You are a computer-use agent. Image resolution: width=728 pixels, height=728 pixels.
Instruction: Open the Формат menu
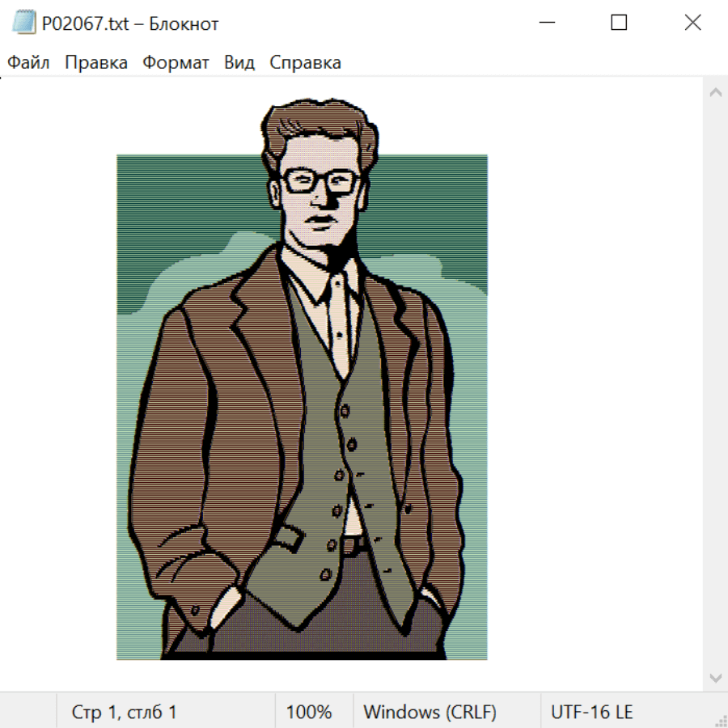[176, 62]
